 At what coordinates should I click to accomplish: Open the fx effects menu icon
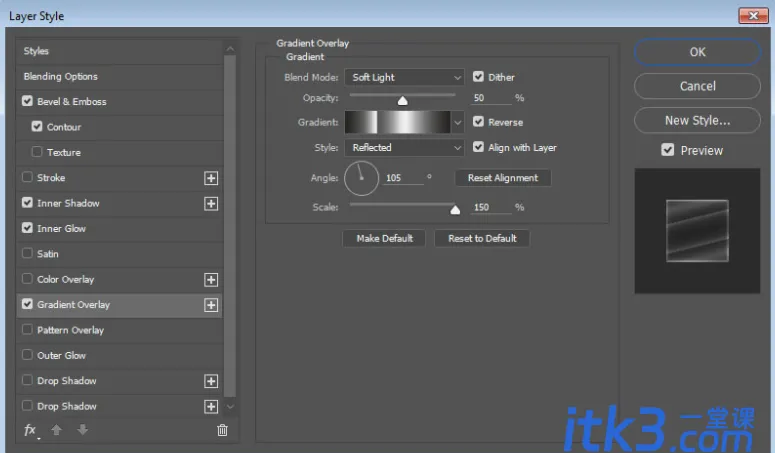click(31, 430)
